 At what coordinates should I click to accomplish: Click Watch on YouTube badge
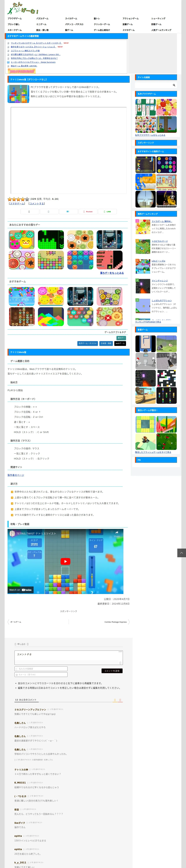[x=20, y=590]
